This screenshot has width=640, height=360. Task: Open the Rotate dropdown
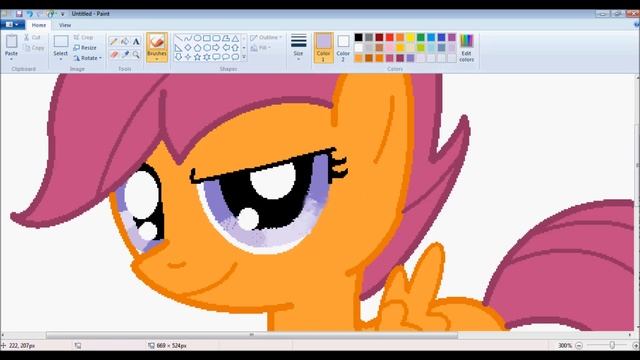click(x=88, y=58)
